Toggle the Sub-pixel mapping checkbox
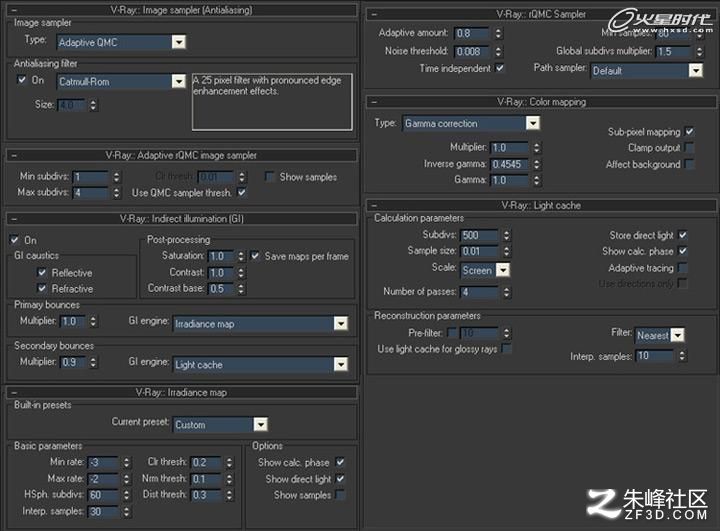Image resolution: width=720 pixels, height=531 pixels. tap(689, 131)
